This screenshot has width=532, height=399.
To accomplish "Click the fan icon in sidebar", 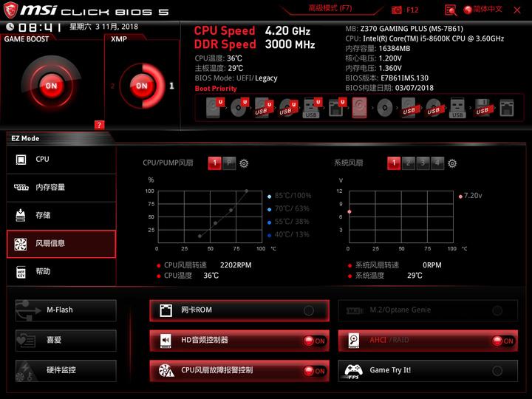I will [x=21, y=244].
